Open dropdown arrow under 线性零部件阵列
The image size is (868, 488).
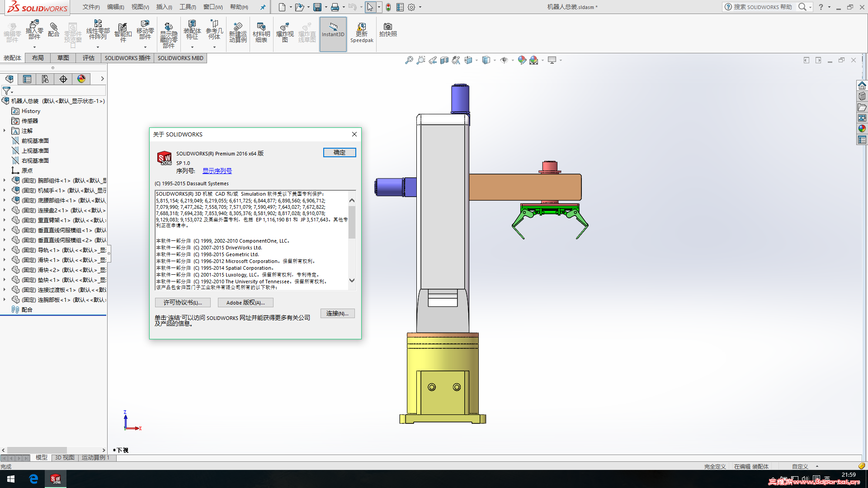tap(98, 47)
